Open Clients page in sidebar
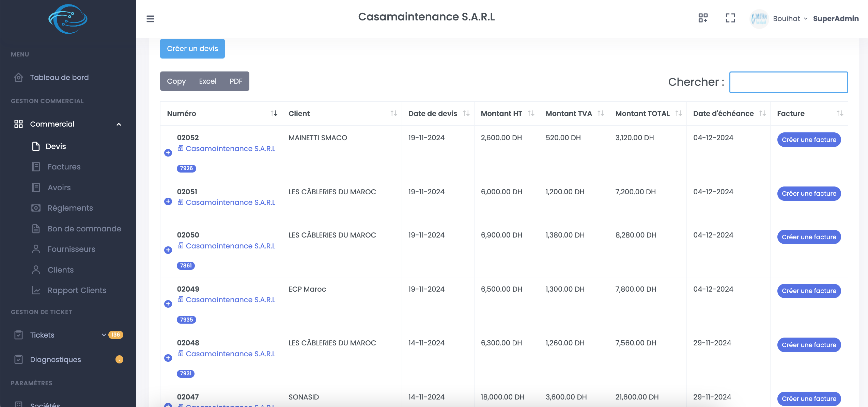The height and width of the screenshot is (407, 868). tap(61, 270)
